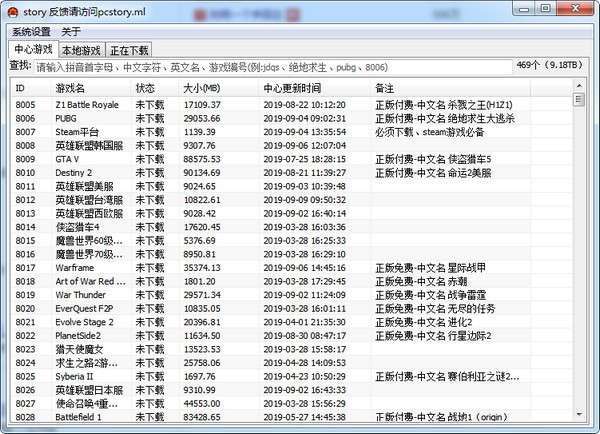The width and height of the screenshot is (600, 434).
Task: Open the 系统设置 menu
Action: 31,32
